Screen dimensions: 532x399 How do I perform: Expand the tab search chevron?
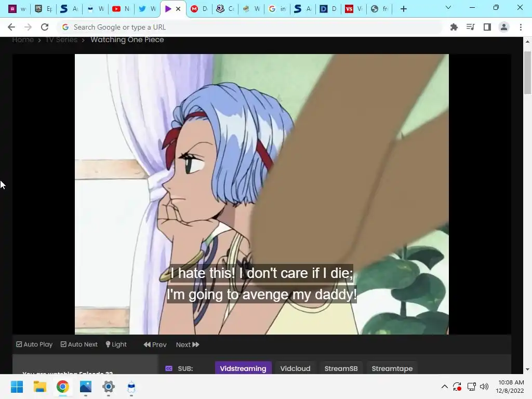click(x=448, y=7)
